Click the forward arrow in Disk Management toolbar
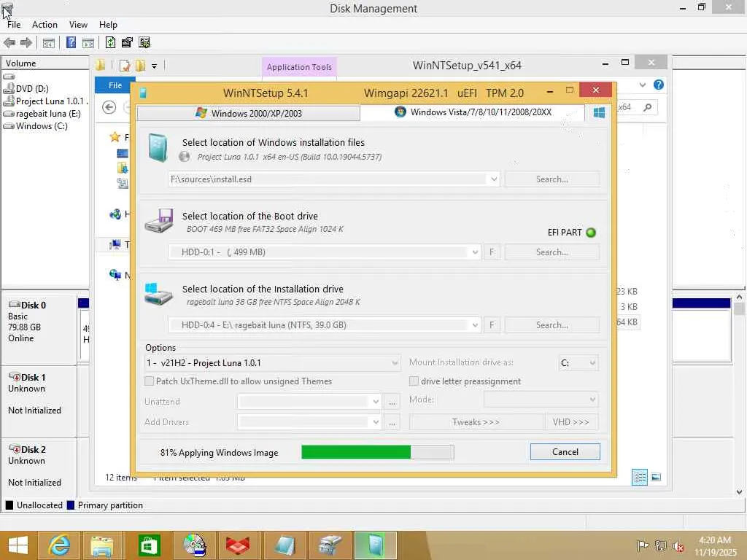Image resolution: width=747 pixels, height=560 pixels. point(26,42)
